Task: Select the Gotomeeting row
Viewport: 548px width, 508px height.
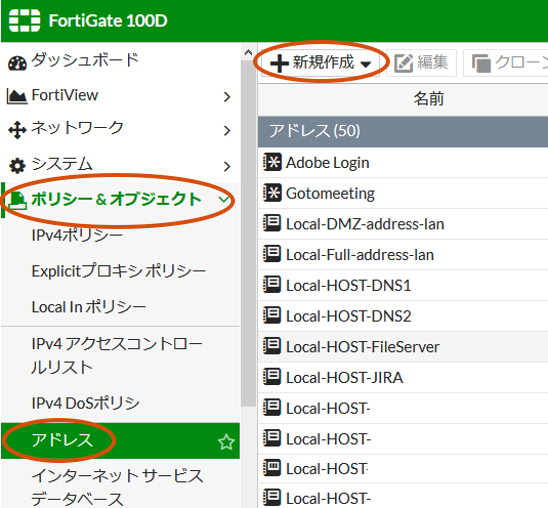Action: tap(403, 193)
